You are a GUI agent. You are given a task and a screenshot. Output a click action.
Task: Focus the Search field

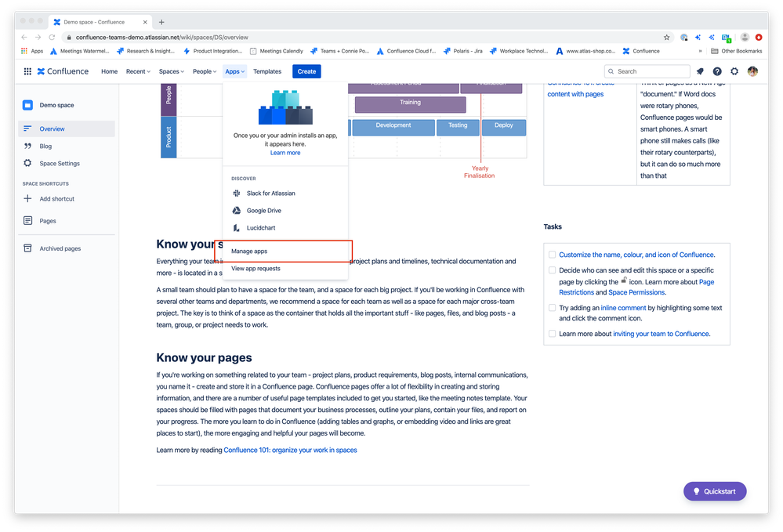tap(647, 71)
